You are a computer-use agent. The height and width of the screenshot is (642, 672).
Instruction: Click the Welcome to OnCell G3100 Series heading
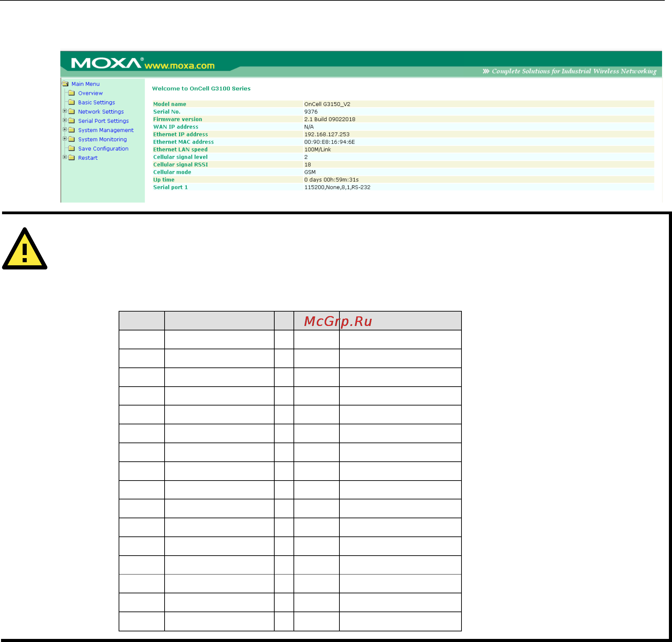click(201, 88)
